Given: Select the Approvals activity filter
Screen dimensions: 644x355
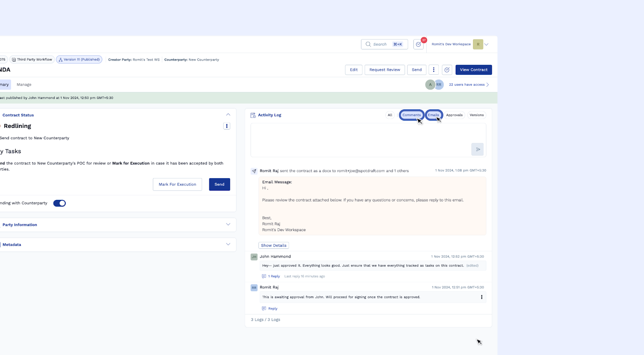Looking at the screenshot, I should (x=454, y=115).
